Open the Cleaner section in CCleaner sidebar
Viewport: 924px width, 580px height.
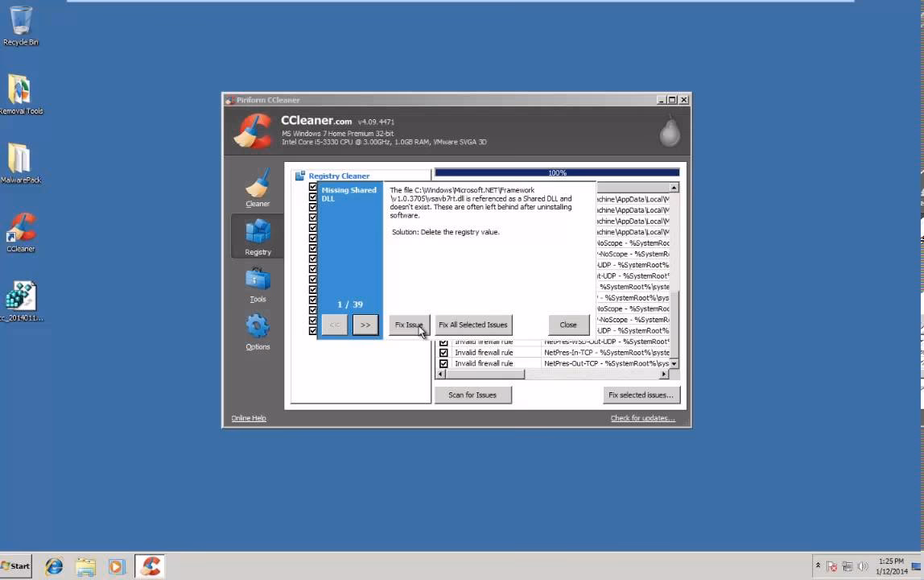click(x=258, y=188)
